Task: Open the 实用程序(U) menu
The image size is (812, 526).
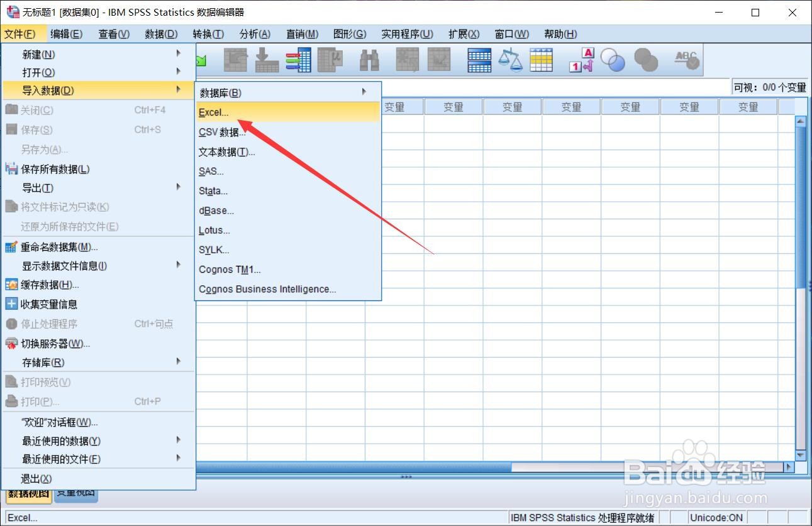Action: click(x=407, y=34)
